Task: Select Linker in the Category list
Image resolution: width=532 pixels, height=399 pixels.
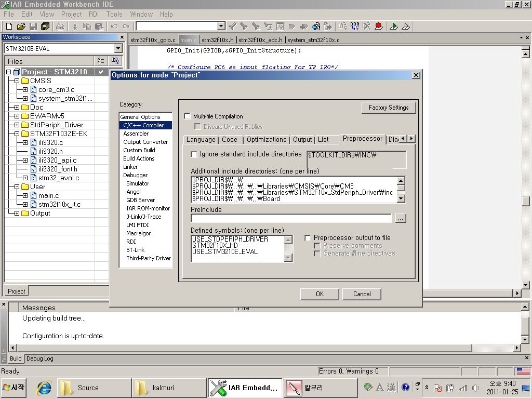Action: (x=130, y=167)
